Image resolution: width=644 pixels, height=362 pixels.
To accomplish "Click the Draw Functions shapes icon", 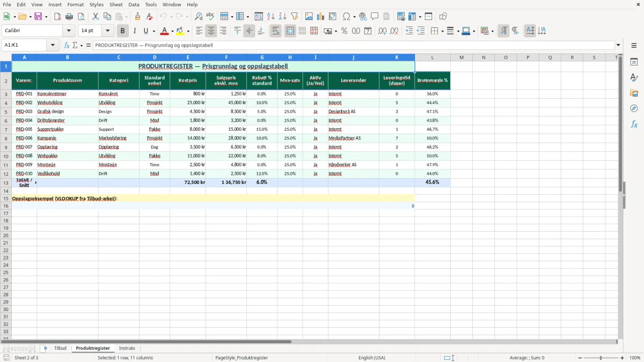I will 443,17.
